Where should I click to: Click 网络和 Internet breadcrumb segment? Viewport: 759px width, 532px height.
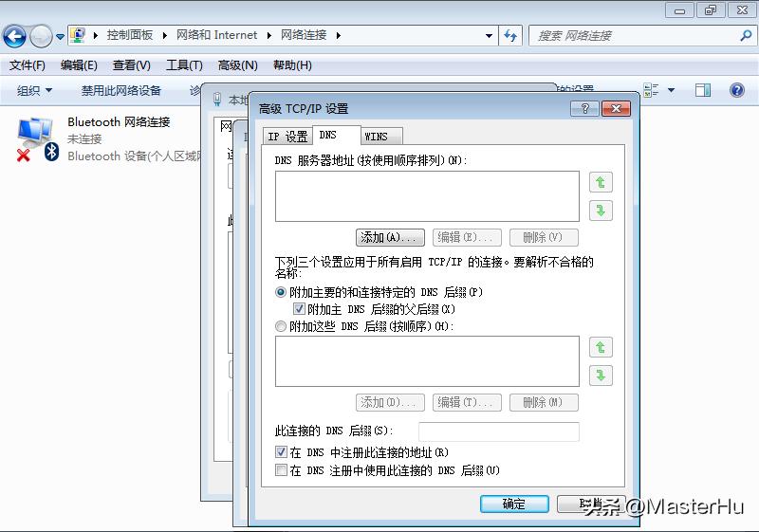point(217,35)
